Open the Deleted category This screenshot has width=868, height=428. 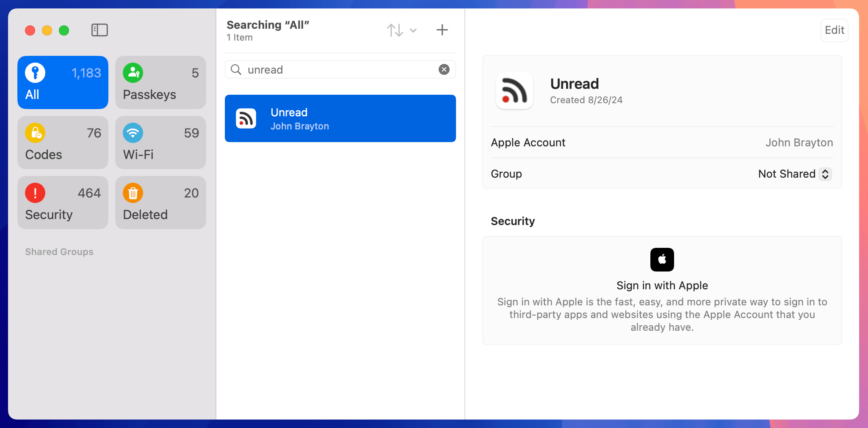160,203
